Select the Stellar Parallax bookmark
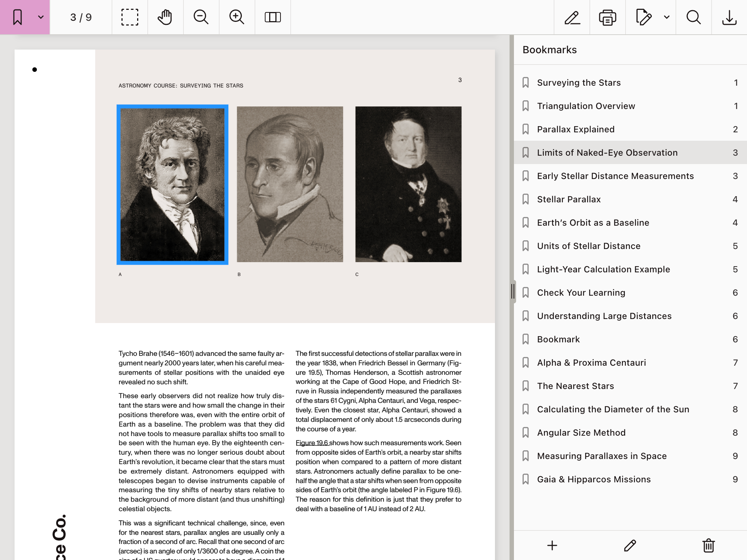747x560 pixels. tap(569, 199)
